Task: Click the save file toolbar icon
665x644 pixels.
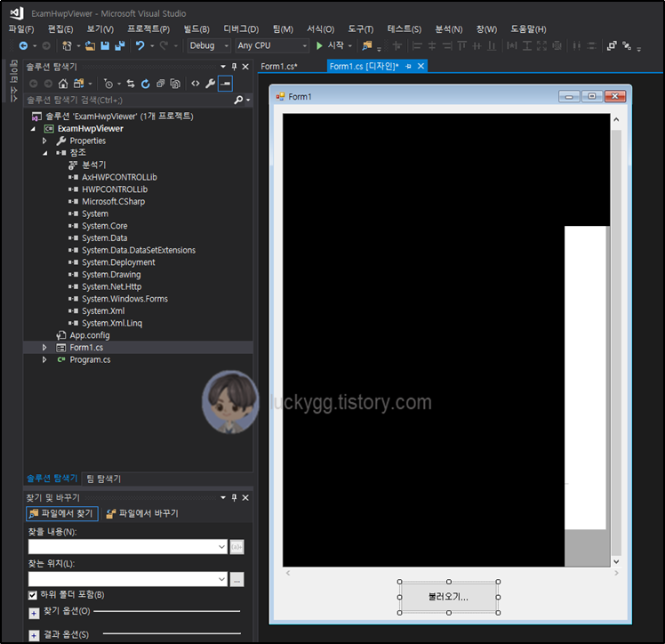Action: [105, 46]
